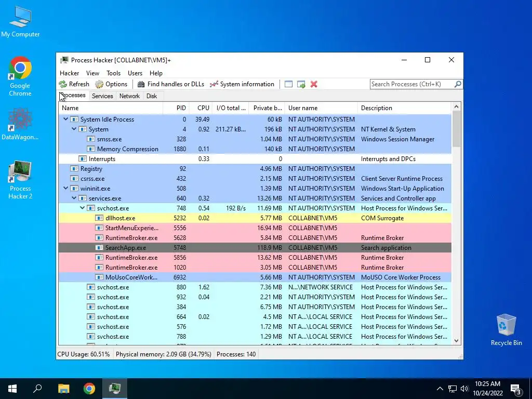Sort by the User name column header

321,108
